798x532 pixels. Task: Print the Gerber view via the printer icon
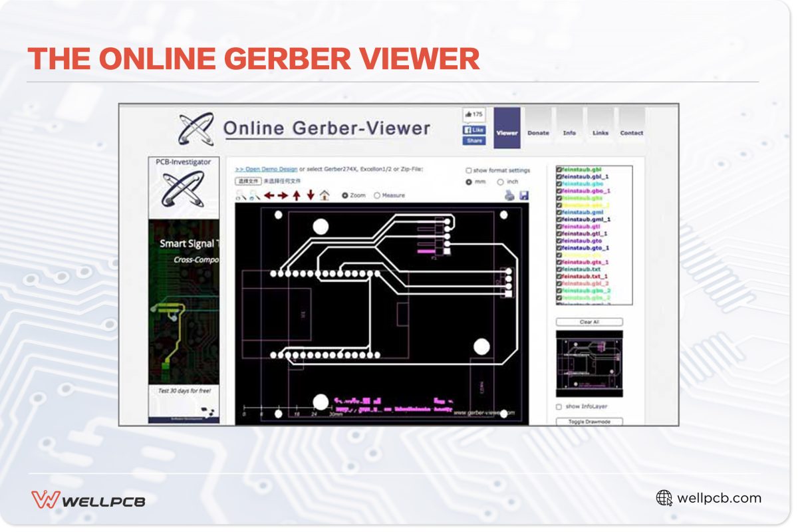click(x=509, y=196)
